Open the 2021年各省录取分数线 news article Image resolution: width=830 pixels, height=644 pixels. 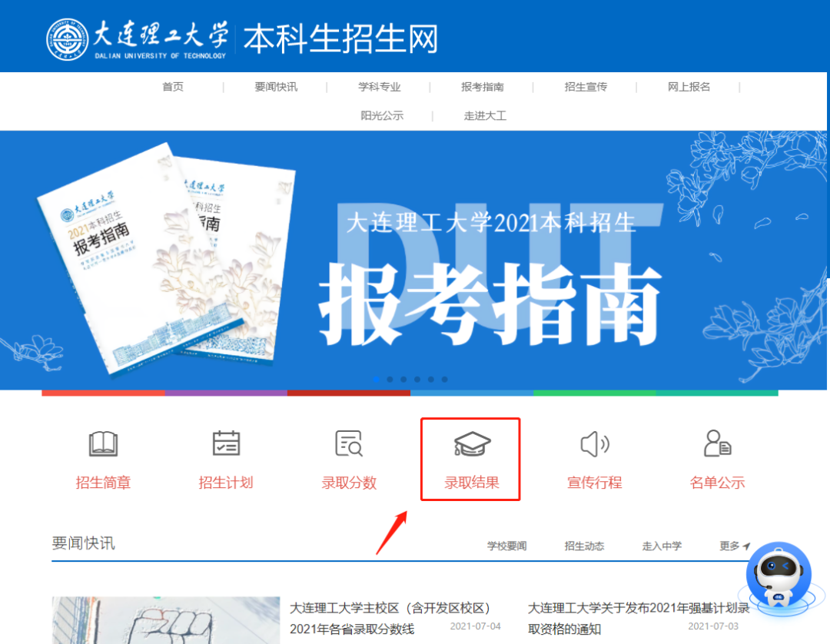[390, 618]
